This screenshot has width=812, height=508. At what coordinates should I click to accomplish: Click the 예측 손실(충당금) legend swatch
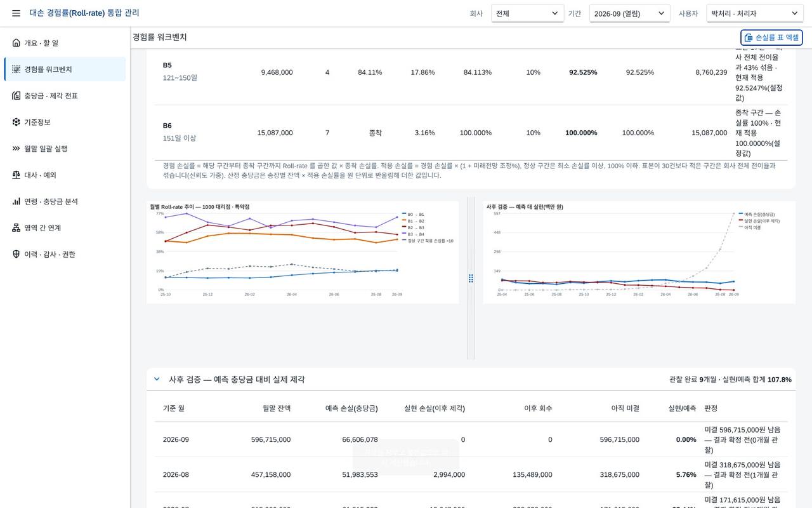741,215
